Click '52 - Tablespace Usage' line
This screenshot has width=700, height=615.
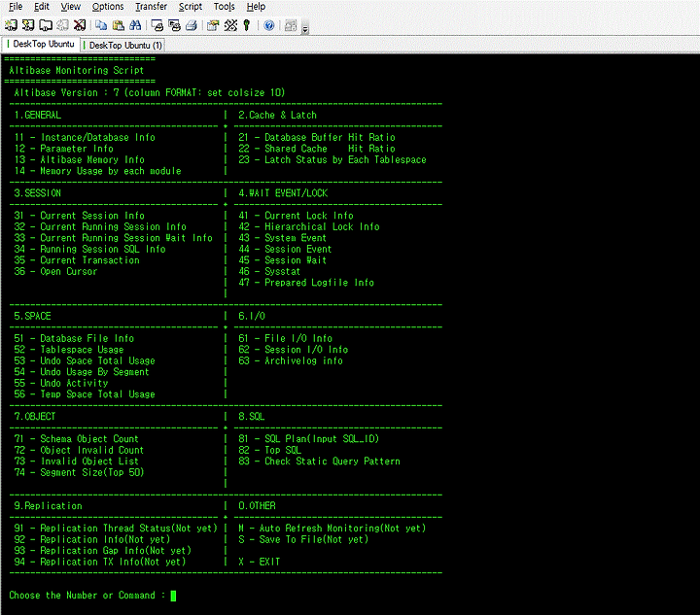(x=69, y=350)
